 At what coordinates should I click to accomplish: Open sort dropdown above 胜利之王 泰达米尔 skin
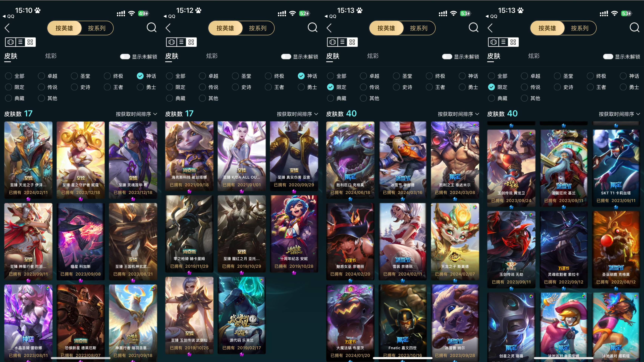point(459,114)
